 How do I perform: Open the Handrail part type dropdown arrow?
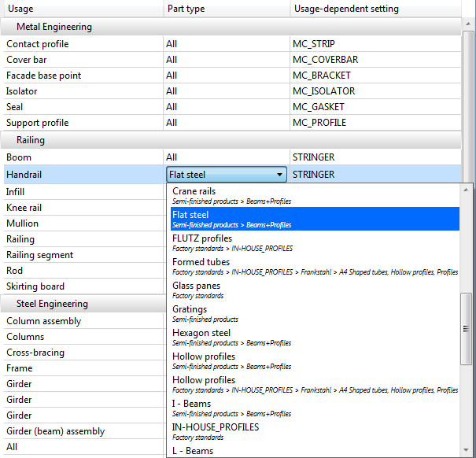(280, 175)
